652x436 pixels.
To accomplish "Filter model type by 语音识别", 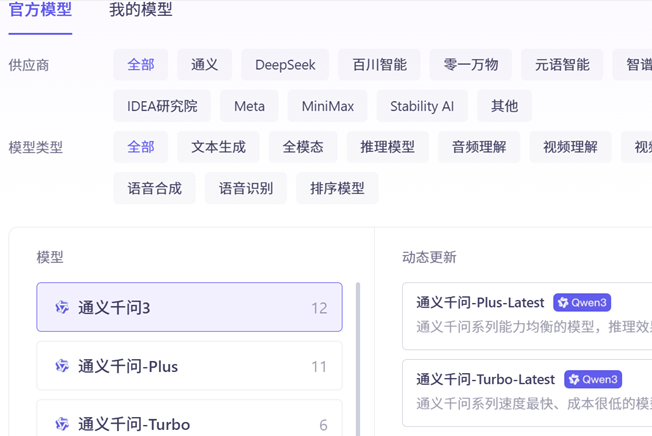I will coord(246,188).
